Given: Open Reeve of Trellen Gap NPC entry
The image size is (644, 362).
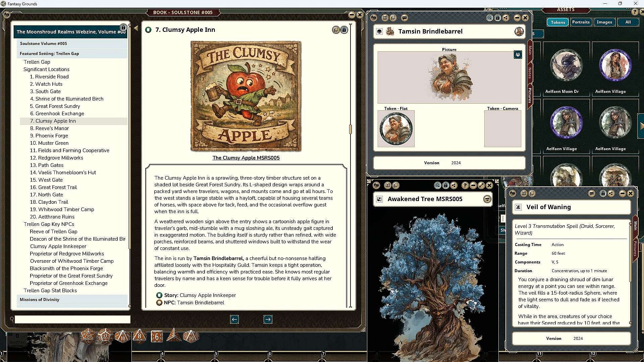Looking at the screenshot, I should click(54, 232).
